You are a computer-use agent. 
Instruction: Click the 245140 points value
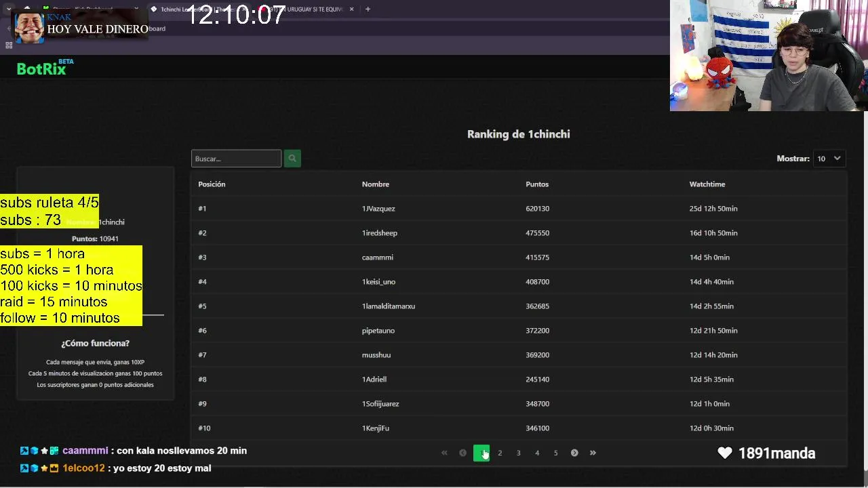(537, 380)
